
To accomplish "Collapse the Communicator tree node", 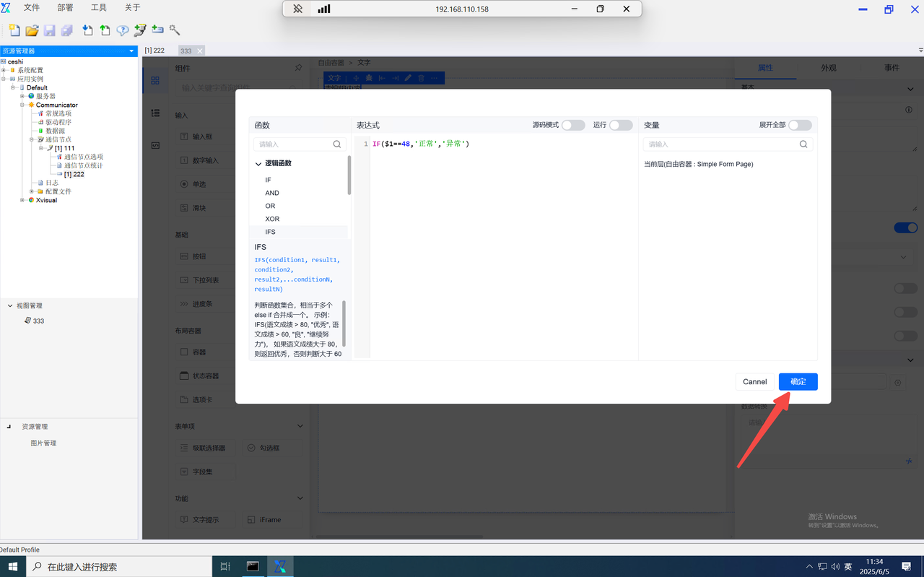I will pyautogui.click(x=22, y=105).
